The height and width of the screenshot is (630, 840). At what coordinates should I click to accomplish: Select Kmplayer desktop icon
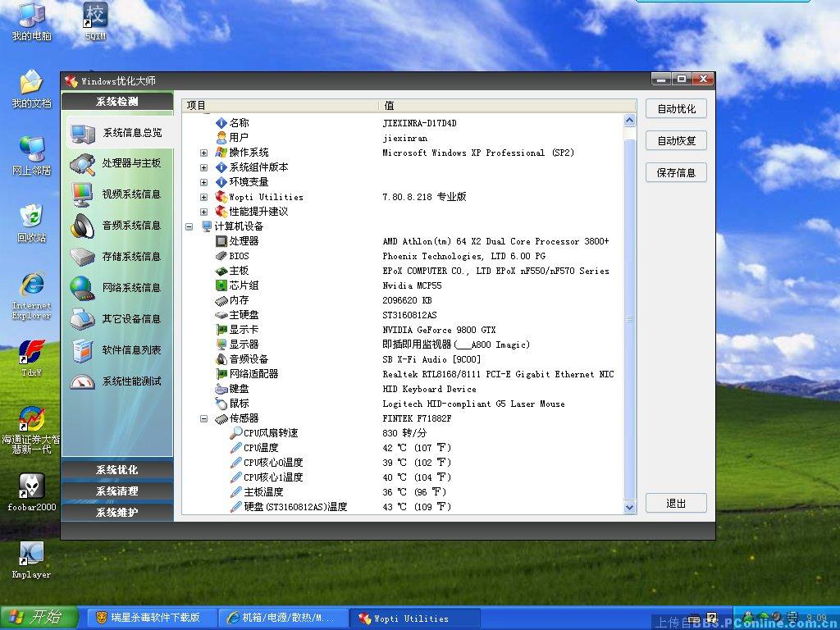click(x=32, y=559)
